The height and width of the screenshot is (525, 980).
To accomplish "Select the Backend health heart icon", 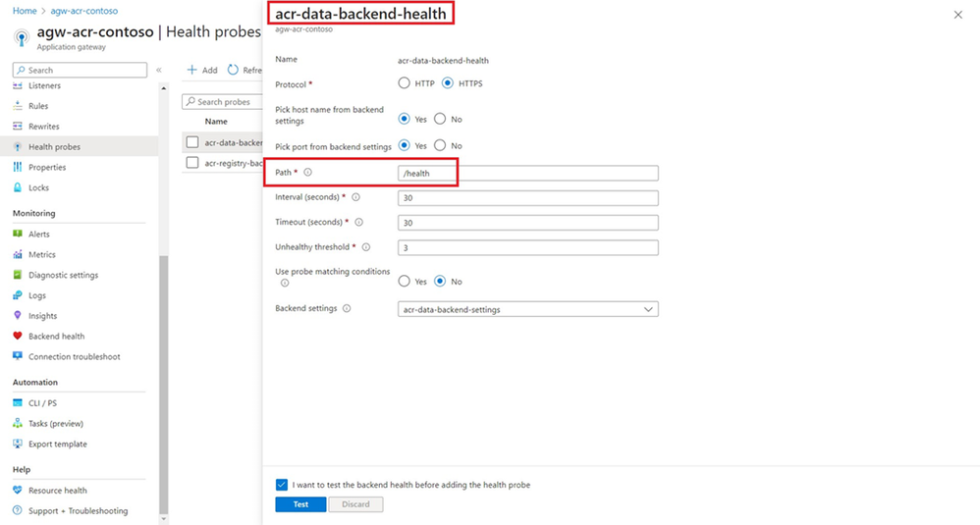I will pos(18,336).
